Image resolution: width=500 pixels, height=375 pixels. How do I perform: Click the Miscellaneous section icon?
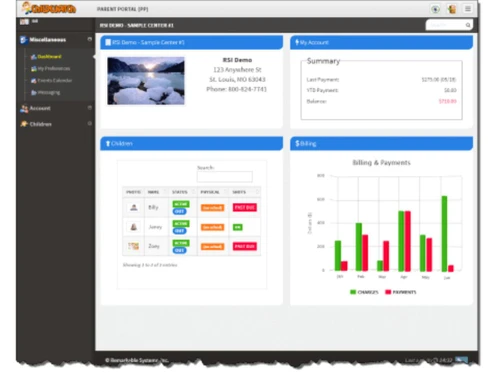[x=23, y=40]
